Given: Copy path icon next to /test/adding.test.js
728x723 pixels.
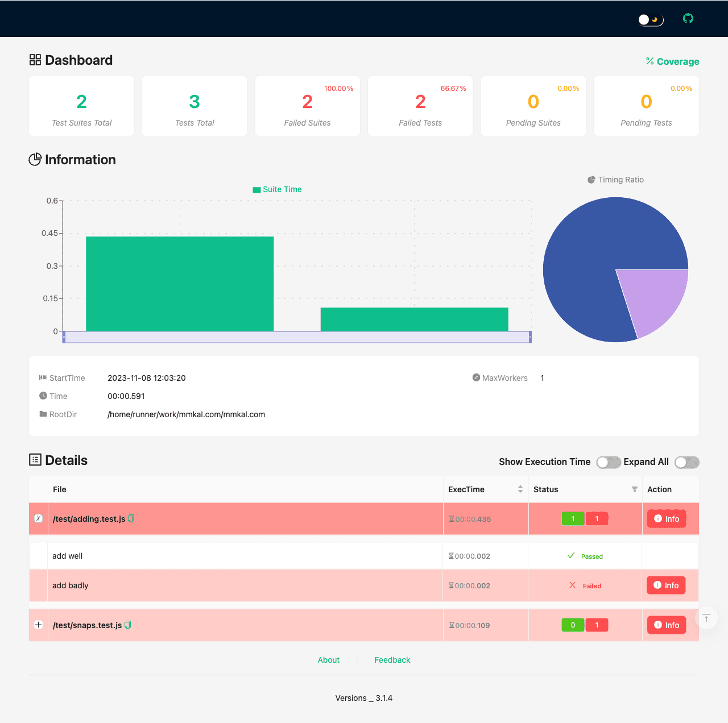Looking at the screenshot, I should pos(131,518).
